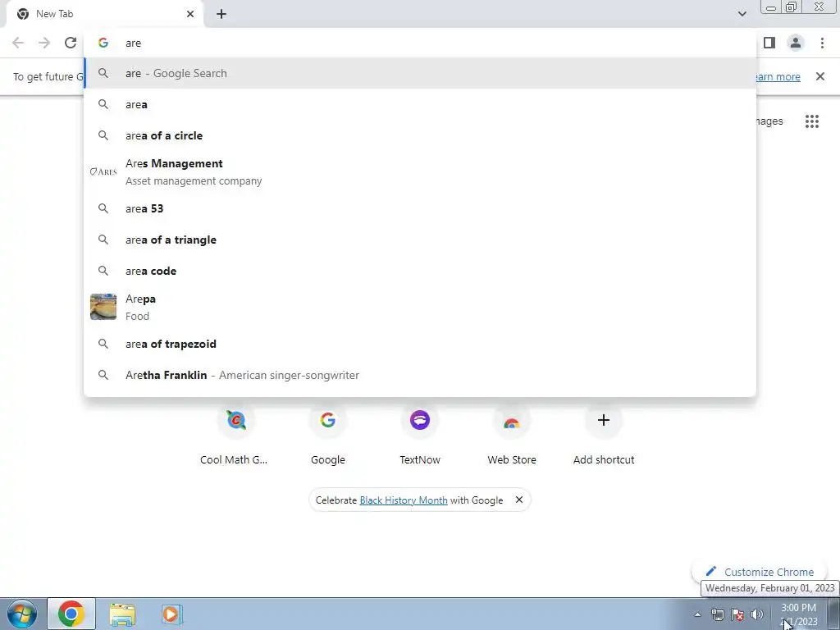Show hidden tray icons arrow
This screenshot has width=840, height=630.
(697, 614)
